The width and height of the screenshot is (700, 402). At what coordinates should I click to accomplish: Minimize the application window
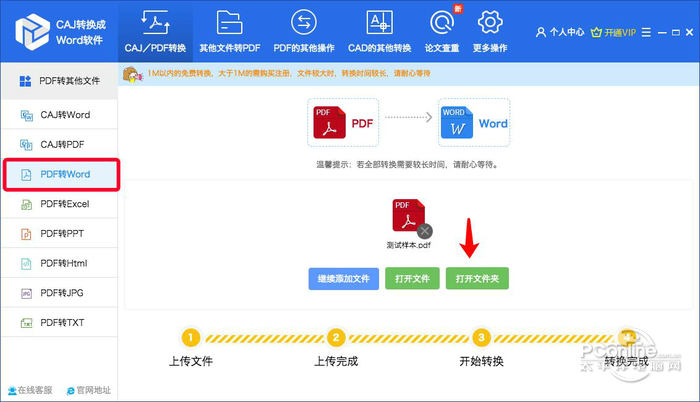pyautogui.click(x=662, y=33)
